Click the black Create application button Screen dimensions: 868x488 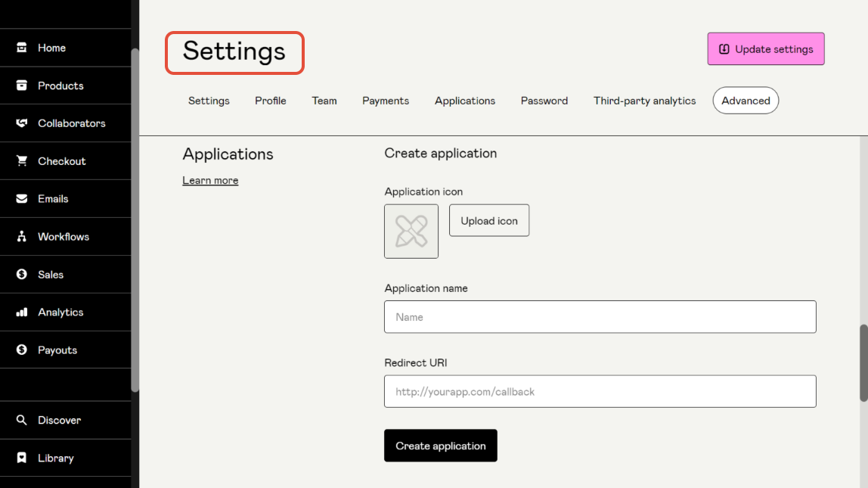pos(440,446)
